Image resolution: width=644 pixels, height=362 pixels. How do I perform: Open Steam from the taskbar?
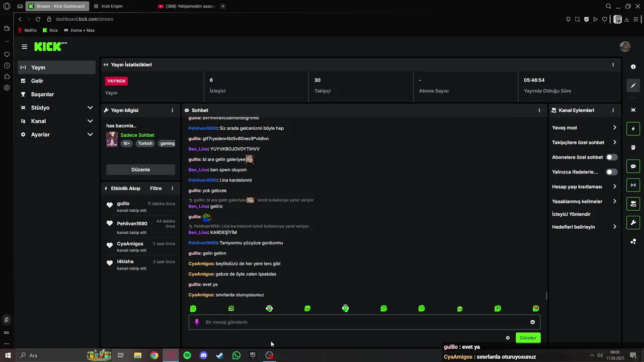pyautogui.click(x=220, y=355)
